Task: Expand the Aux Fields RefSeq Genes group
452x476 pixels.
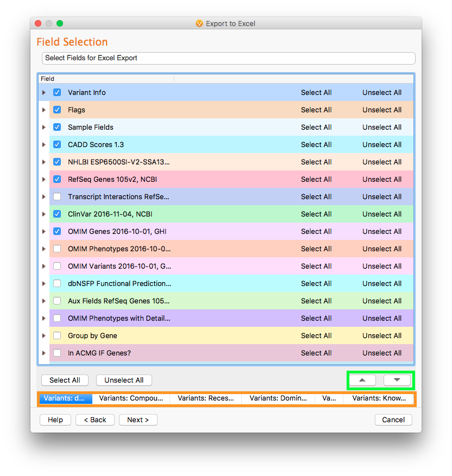Action: pos(44,301)
